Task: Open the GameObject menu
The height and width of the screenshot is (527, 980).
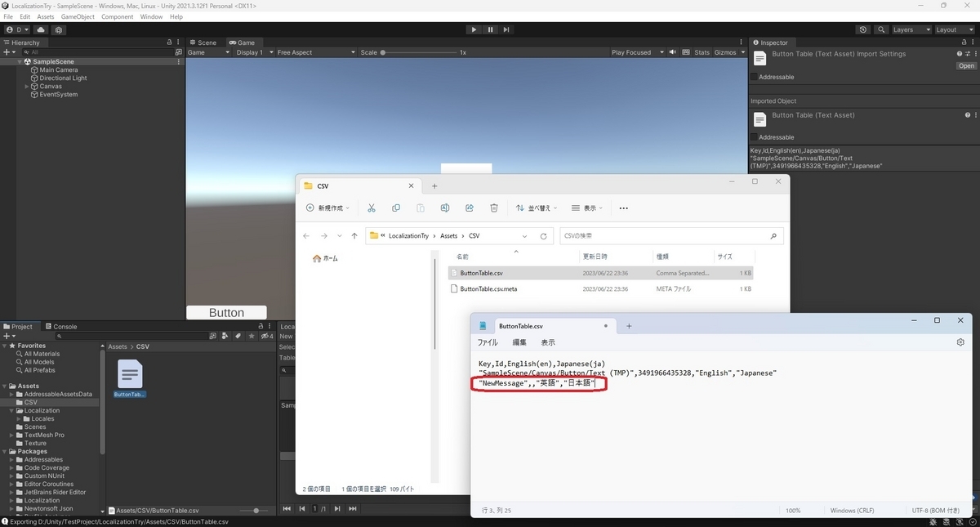Action: pyautogui.click(x=77, y=16)
